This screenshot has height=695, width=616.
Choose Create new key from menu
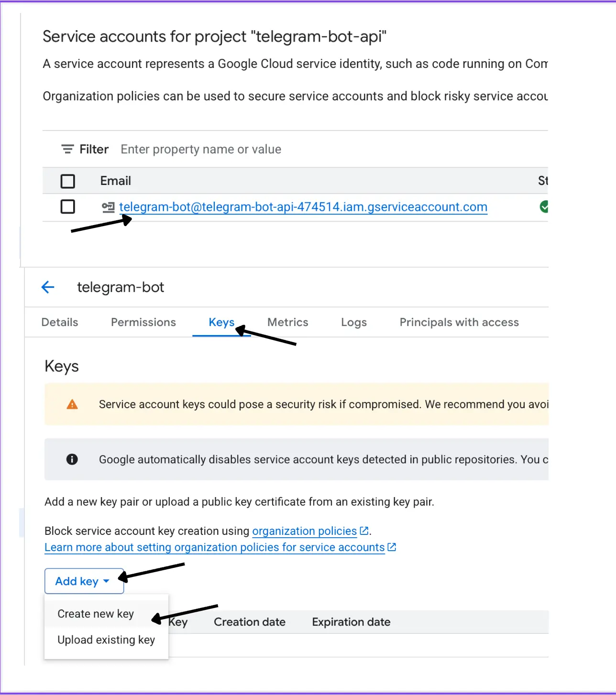(96, 614)
